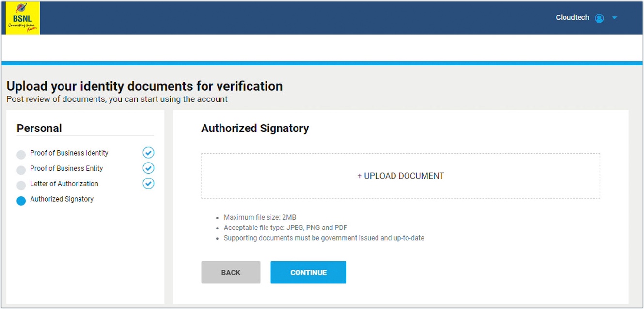Click the BSNL logo
644x309 pixels.
tap(22, 17)
